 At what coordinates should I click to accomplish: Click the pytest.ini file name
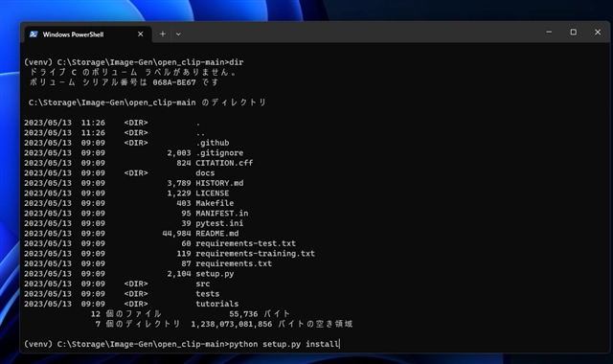219,223
